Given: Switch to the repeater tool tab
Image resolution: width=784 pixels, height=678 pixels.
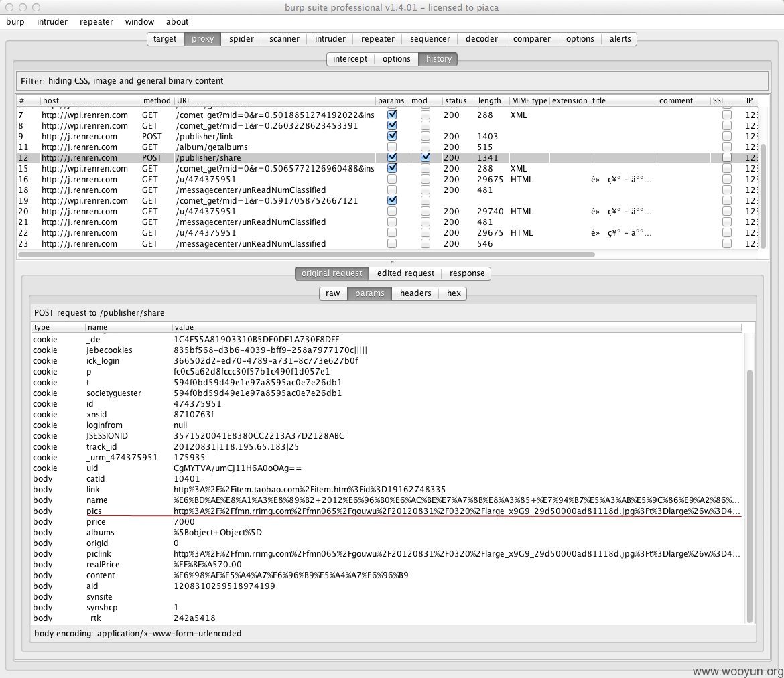Looking at the screenshot, I should tap(377, 39).
